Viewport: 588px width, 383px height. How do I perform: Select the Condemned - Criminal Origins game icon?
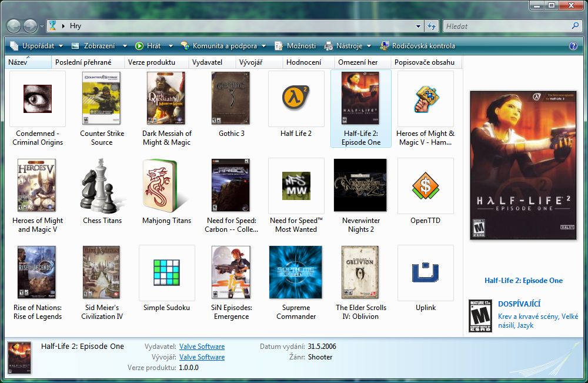(38, 99)
